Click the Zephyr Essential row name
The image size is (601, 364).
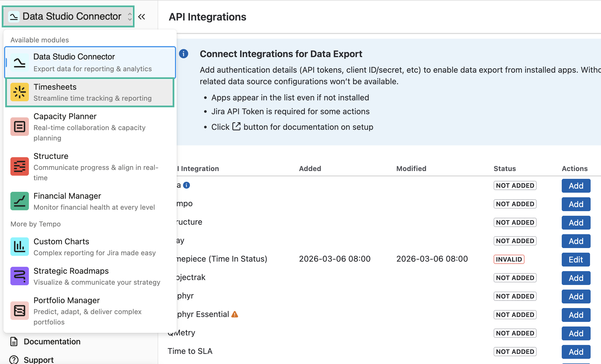(x=203, y=314)
